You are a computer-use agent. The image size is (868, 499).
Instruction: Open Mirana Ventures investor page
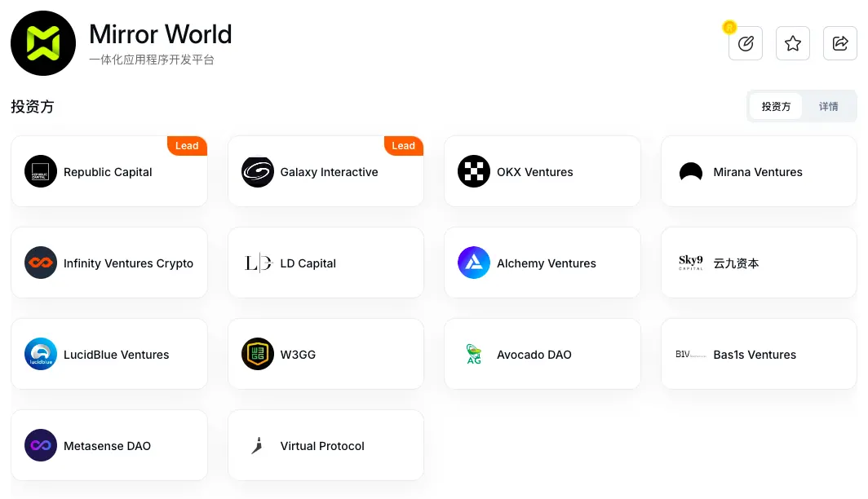pyautogui.click(x=758, y=172)
